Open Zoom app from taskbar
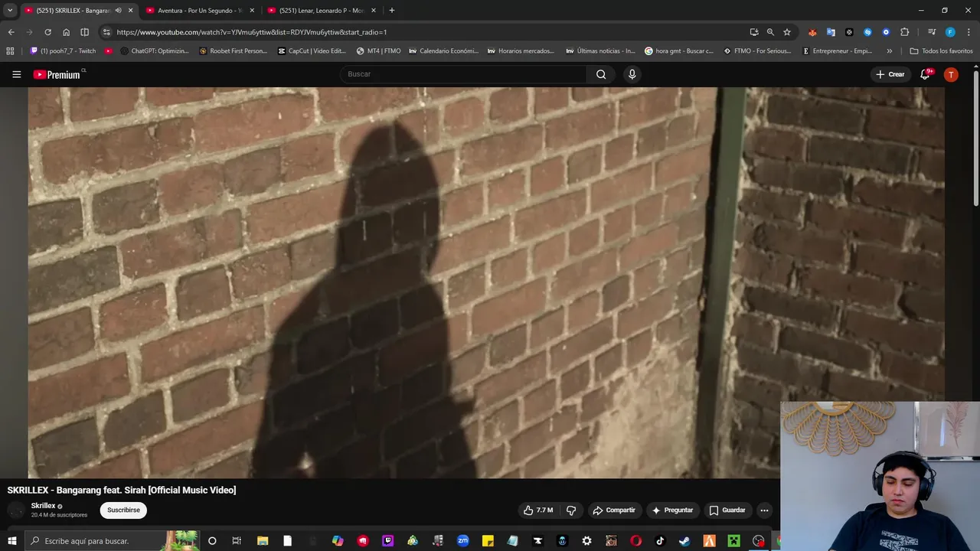Image resolution: width=980 pixels, height=551 pixels. (x=462, y=541)
